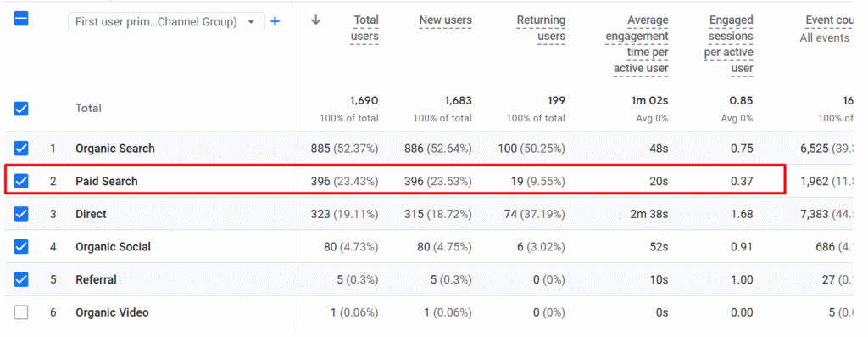Sort by Engaged sessions per active user header

pyautogui.click(x=728, y=44)
